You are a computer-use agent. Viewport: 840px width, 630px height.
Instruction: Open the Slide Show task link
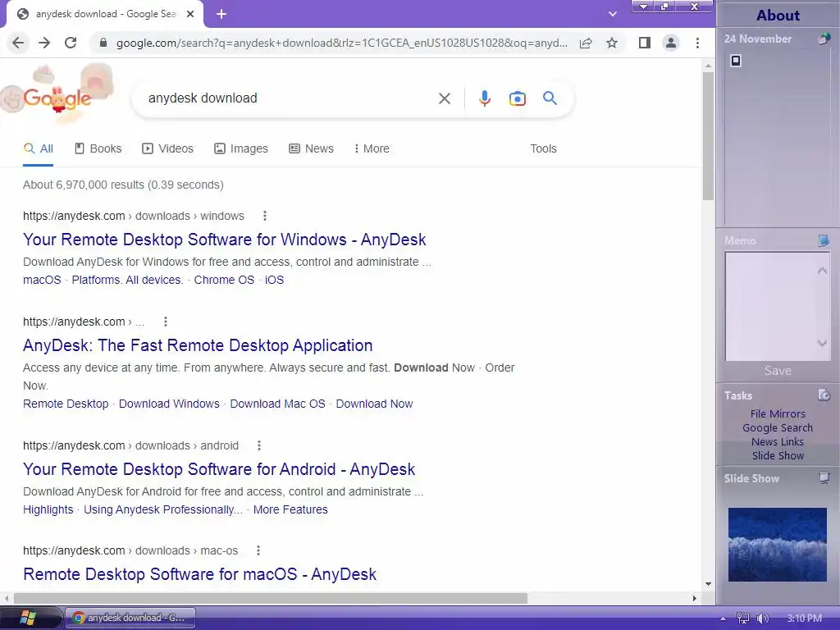coord(778,455)
